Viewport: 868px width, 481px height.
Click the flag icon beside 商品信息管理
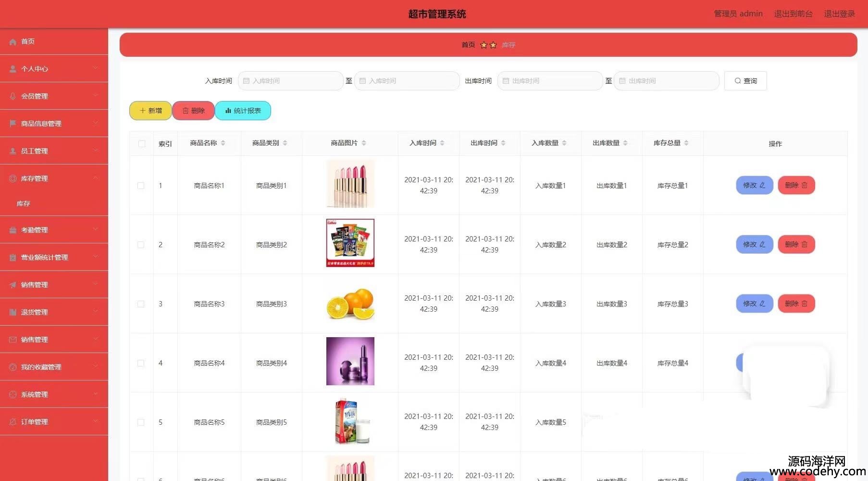(x=13, y=124)
